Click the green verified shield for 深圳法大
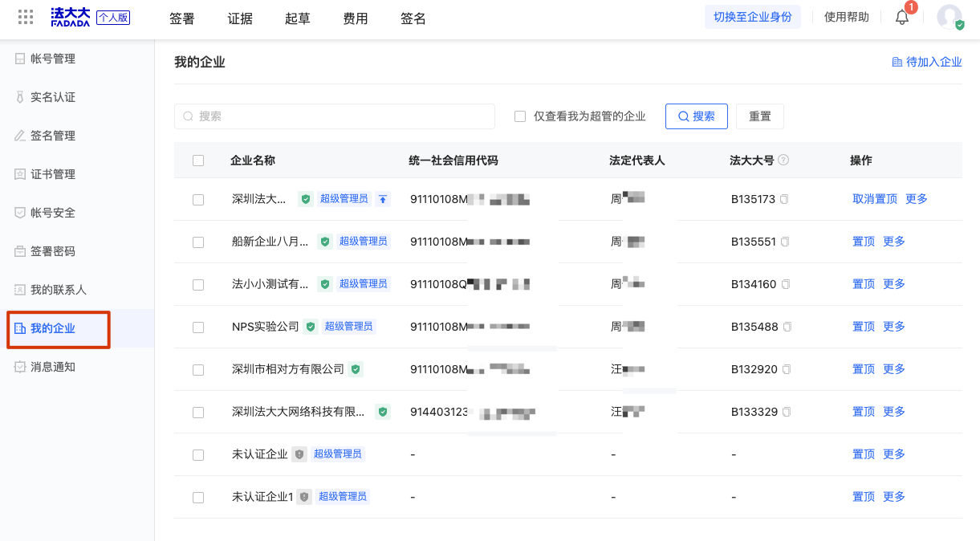The width and height of the screenshot is (980, 541). [305, 199]
